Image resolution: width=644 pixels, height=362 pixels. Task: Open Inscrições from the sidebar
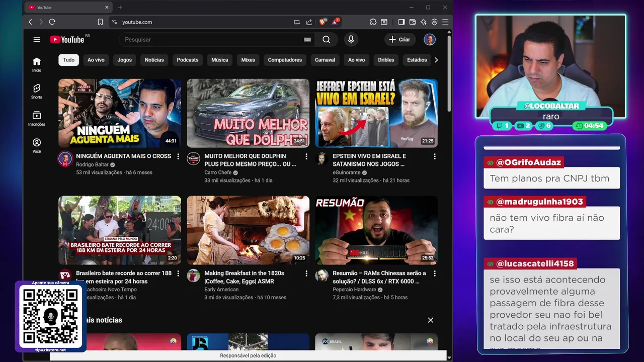tap(37, 119)
